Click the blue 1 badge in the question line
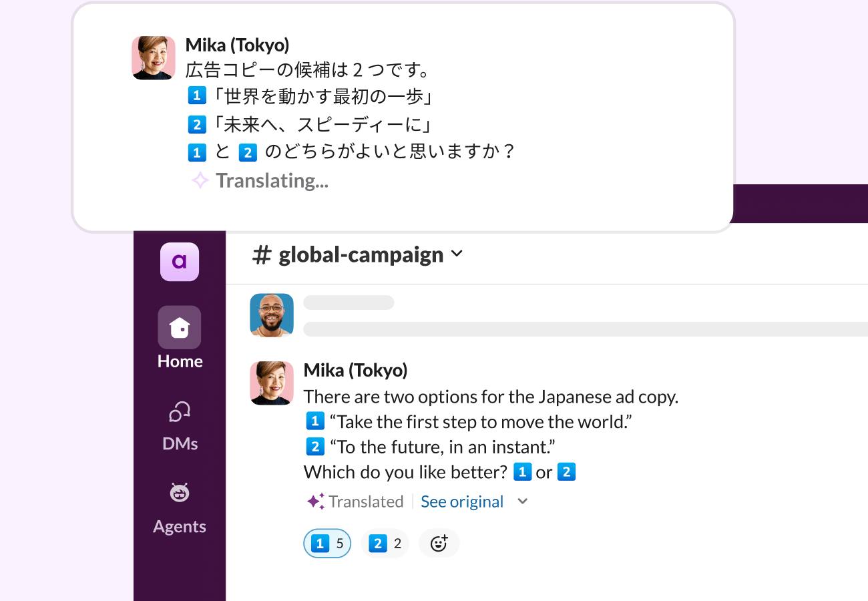 (523, 471)
